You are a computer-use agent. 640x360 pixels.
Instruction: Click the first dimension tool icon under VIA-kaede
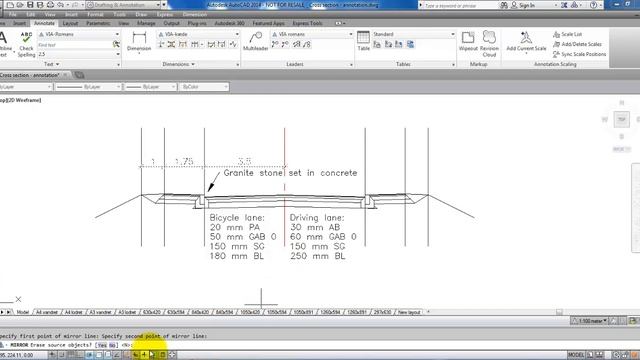[161, 44]
